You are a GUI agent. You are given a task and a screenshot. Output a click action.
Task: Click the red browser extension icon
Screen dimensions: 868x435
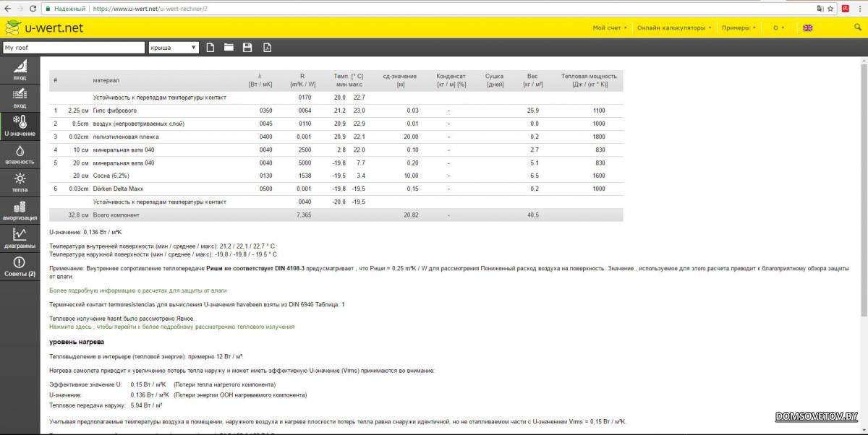click(x=844, y=8)
